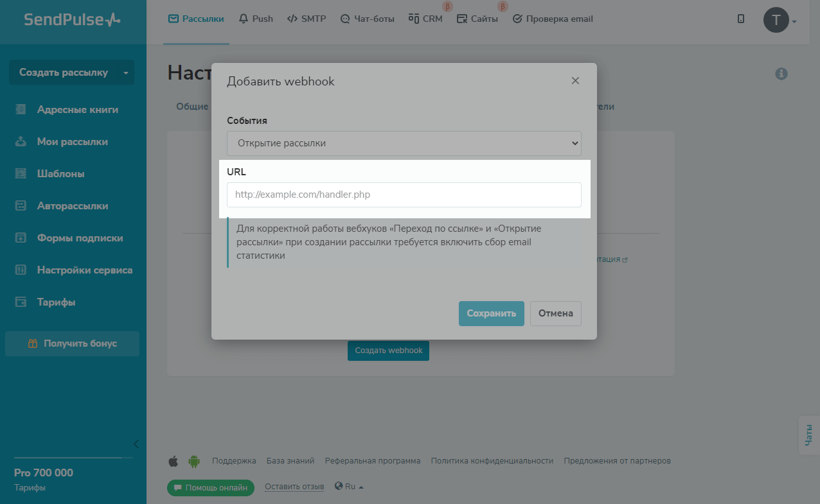Open the События dropdown

(x=404, y=143)
